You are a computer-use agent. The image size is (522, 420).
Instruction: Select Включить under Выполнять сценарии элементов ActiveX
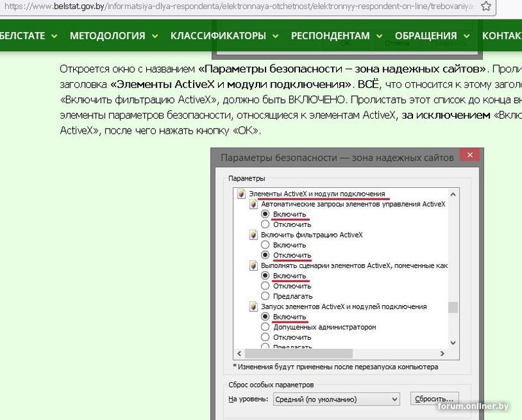click(265, 276)
